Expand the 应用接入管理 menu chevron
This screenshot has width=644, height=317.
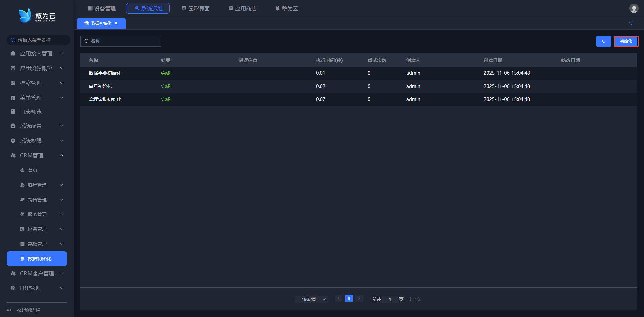pyautogui.click(x=62, y=53)
